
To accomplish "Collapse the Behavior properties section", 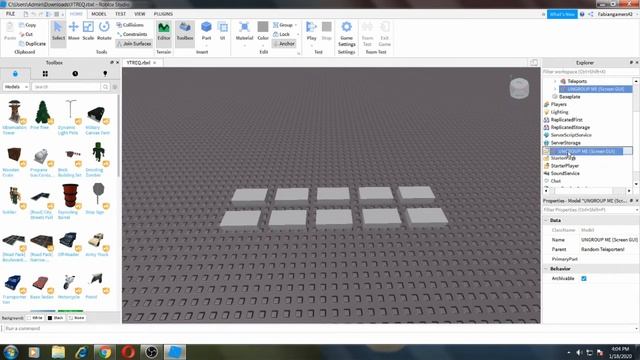I will (547, 269).
